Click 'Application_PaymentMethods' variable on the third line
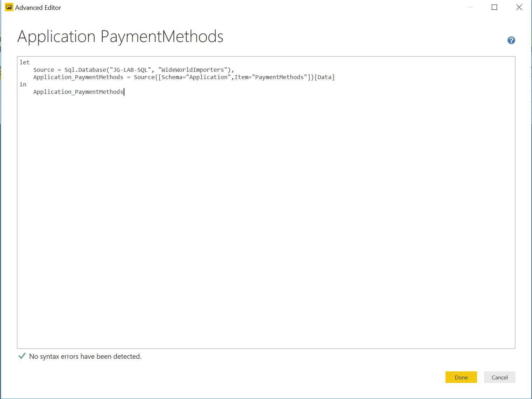Image resolution: width=532 pixels, height=399 pixels. 78,77
